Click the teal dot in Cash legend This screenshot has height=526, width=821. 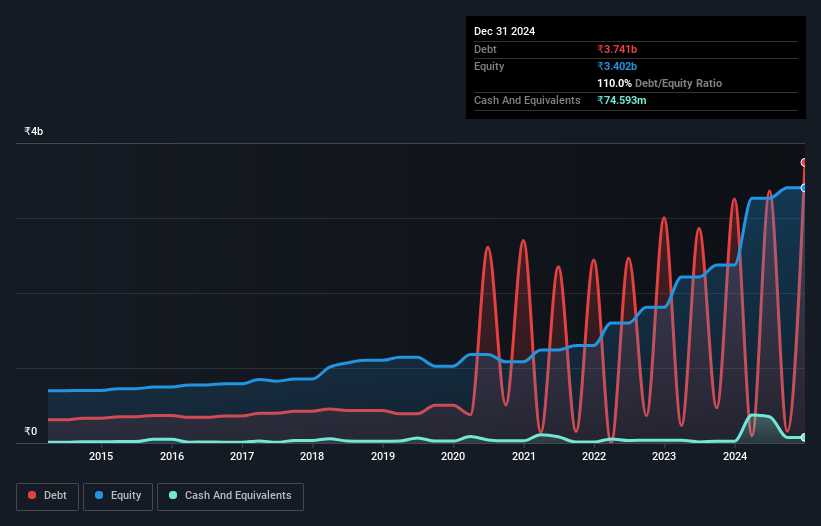[173, 495]
